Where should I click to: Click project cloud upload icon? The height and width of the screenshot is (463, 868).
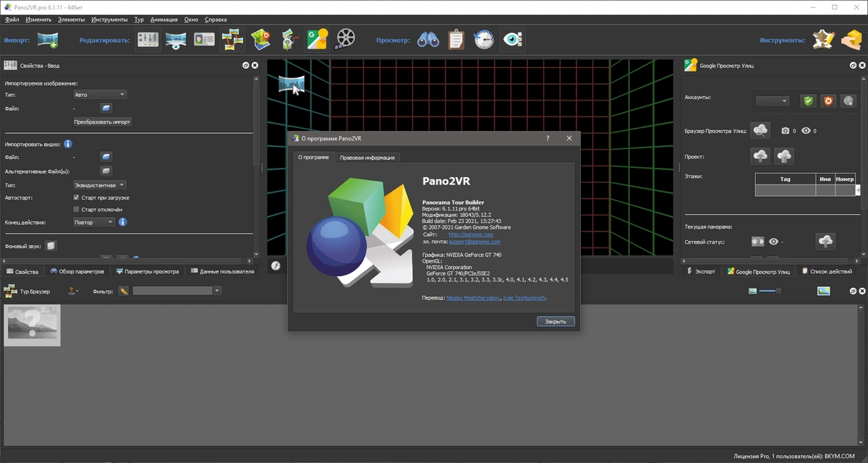tap(760, 156)
